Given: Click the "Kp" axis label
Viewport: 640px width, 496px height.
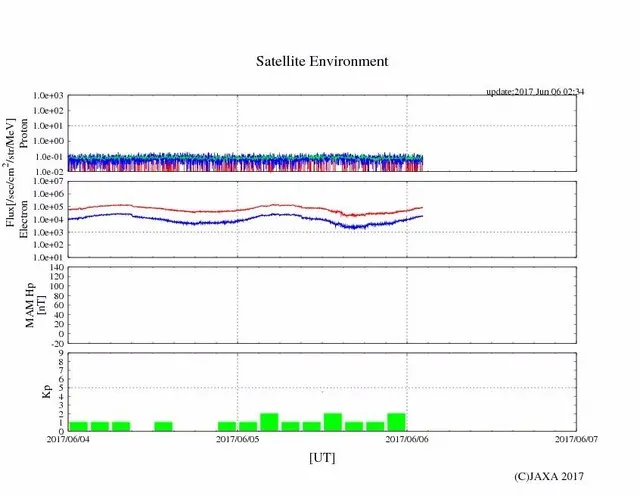Looking at the screenshot, I should coord(47,391).
